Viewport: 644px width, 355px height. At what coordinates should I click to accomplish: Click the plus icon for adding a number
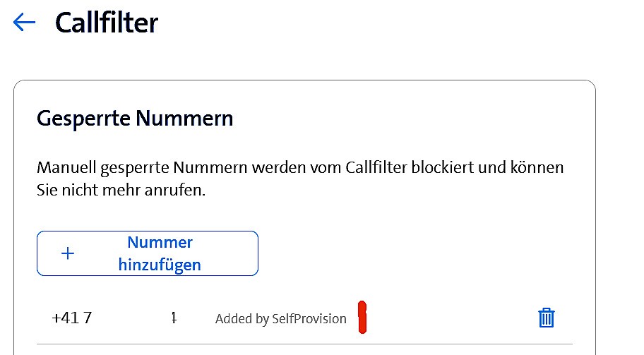(68, 253)
